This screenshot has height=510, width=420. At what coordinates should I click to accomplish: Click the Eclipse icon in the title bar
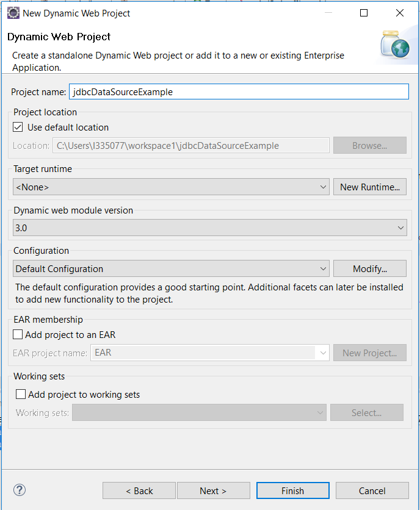[13, 13]
